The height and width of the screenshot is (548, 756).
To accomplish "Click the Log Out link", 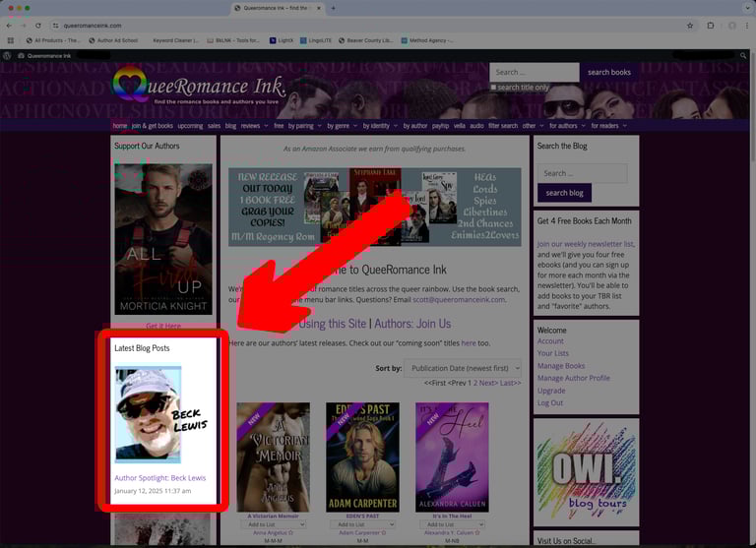I will pyautogui.click(x=550, y=403).
